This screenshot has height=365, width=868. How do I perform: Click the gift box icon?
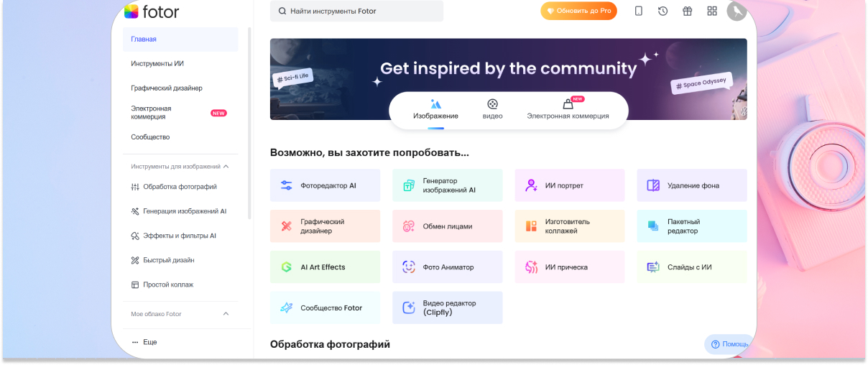click(687, 11)
